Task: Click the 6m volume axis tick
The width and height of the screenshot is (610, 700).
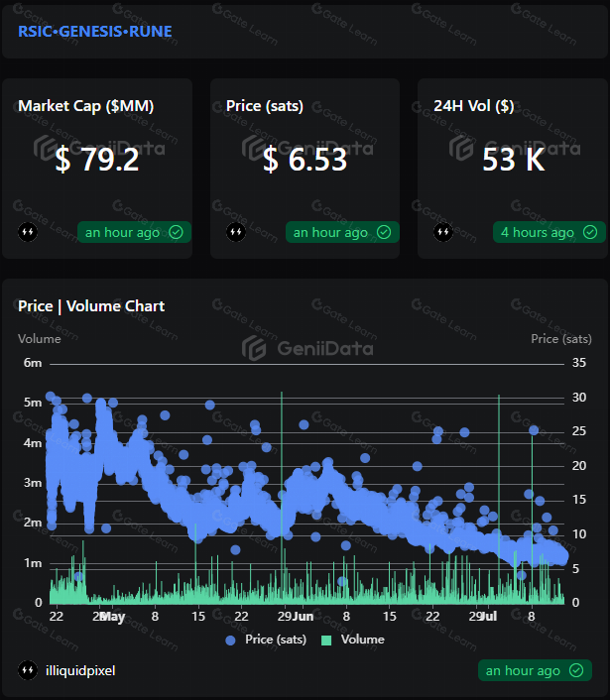Action: (x=33, y=363)
